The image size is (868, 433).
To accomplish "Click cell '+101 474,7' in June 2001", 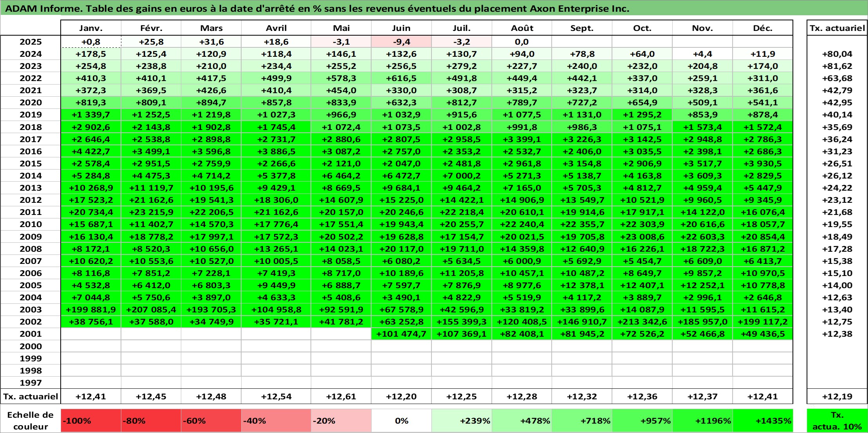I will coord(401,334).
